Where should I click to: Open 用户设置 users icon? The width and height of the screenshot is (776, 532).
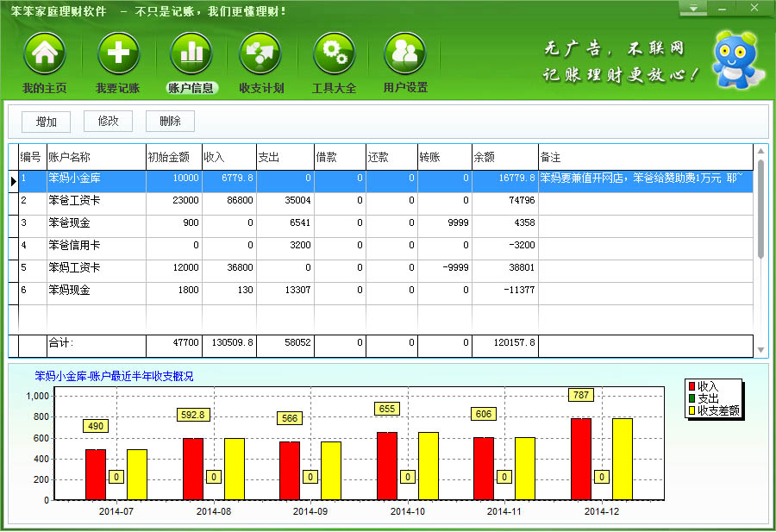coord(404,55)
